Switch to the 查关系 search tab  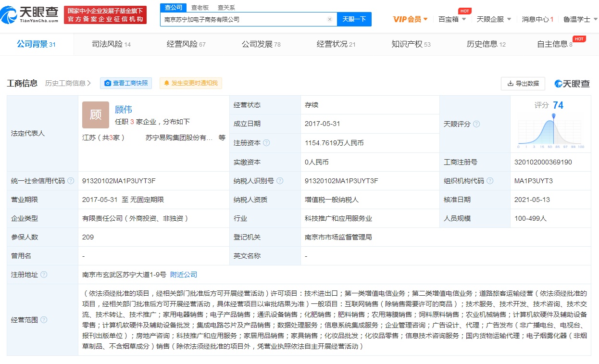click(226, 7)
